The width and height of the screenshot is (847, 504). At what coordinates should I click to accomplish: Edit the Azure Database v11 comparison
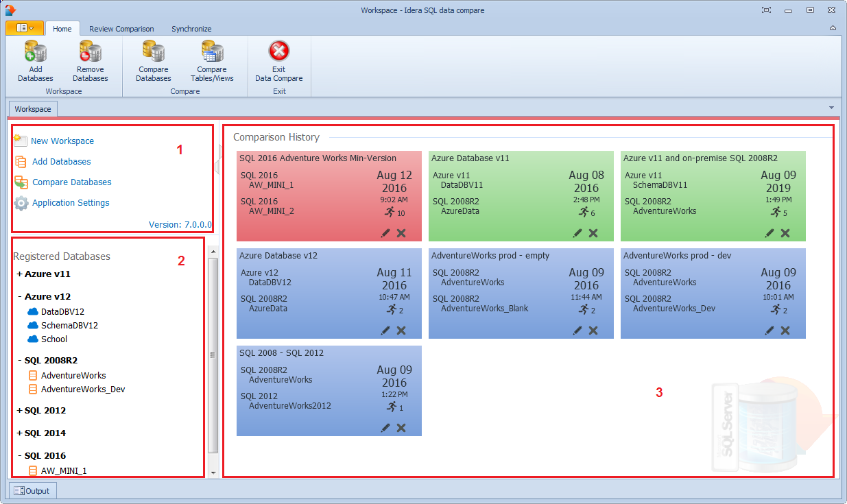[x=577, y=233]
